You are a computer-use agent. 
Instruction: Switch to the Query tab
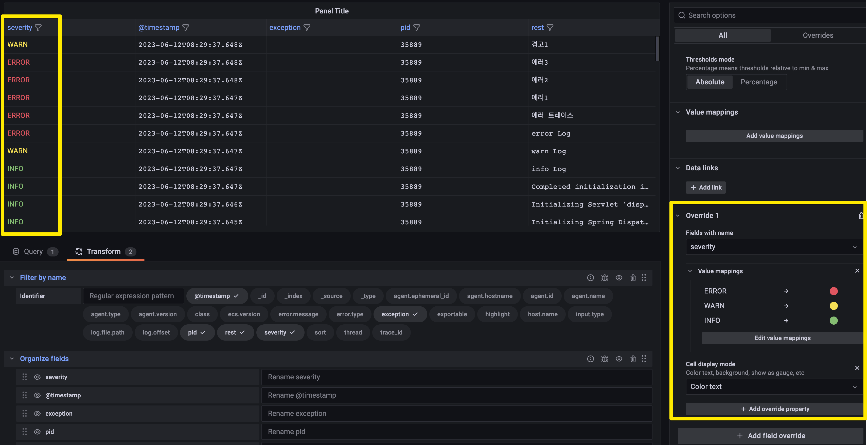pyautogui.click(x=34, y=252)
